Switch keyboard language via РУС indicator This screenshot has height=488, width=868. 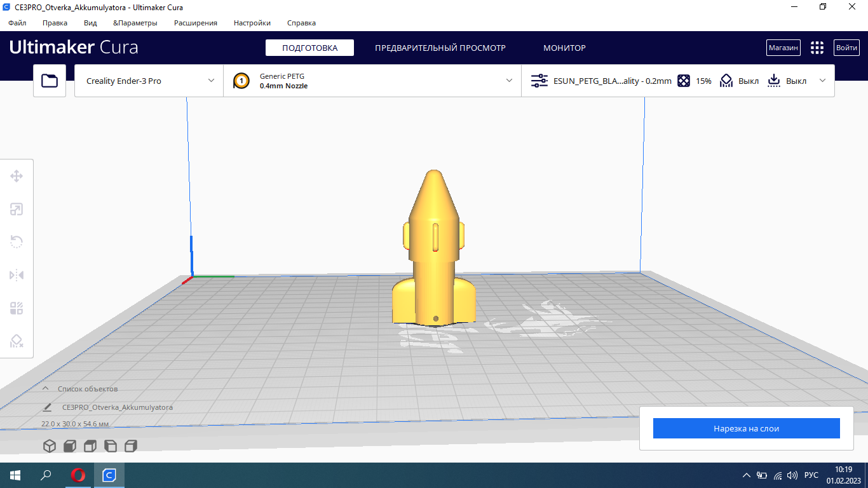pos(811,475)
